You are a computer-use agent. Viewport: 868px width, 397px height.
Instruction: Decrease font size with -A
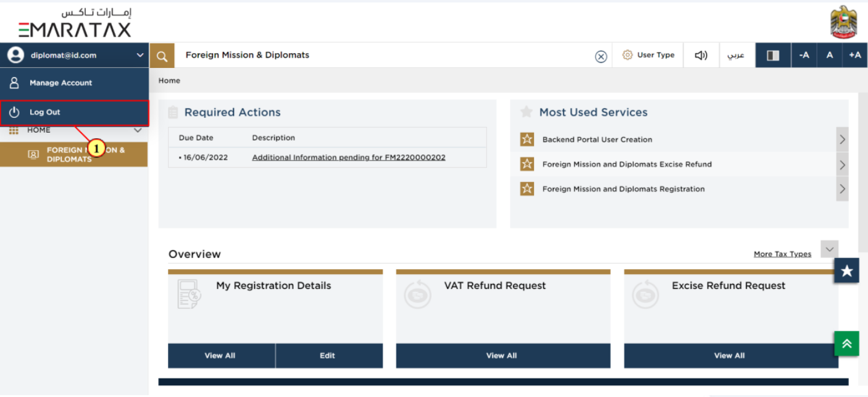coord(804,56)
